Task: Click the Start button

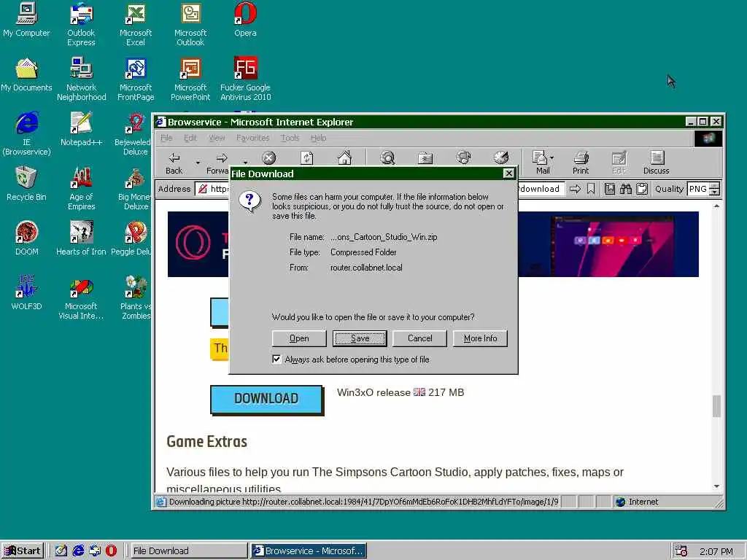Action: coord(23,551)
